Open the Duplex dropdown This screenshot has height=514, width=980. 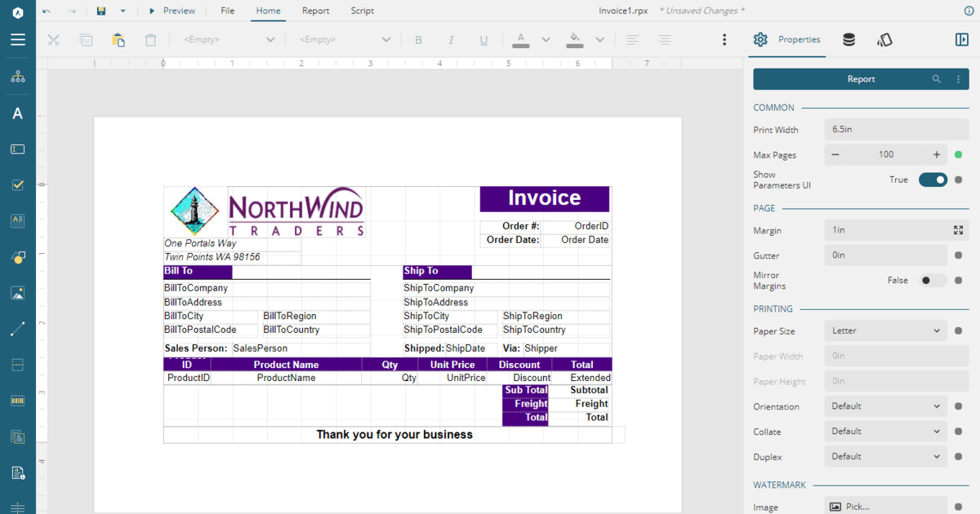click(x=885, y=457)
